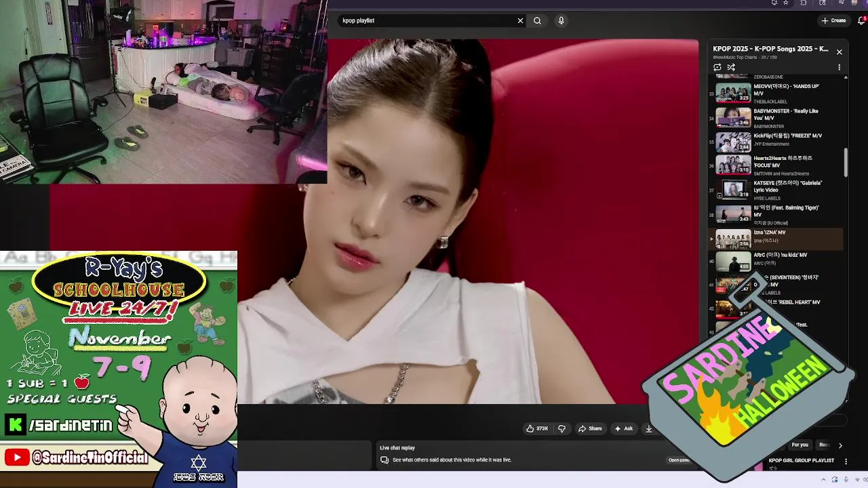This screenshot has height=488, width=868.
Task: Select the 'For you' chip
Action: click(x=800, y=445)
